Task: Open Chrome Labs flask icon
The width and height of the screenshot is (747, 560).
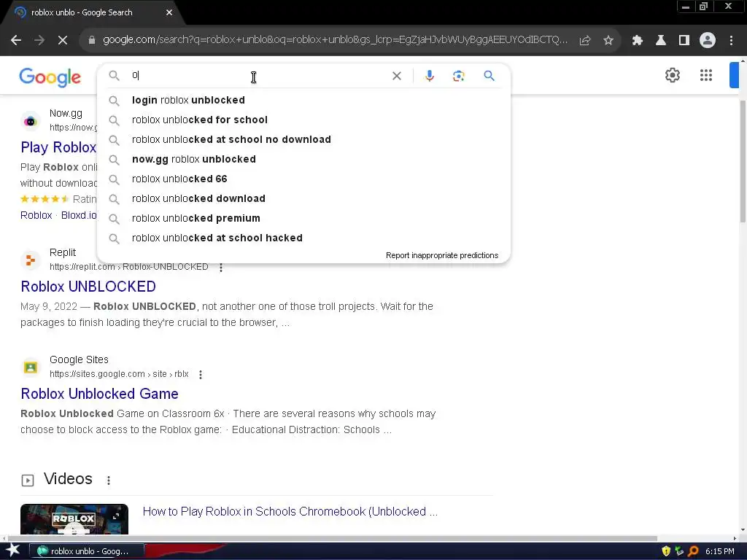Action: [x=661, y=41]
